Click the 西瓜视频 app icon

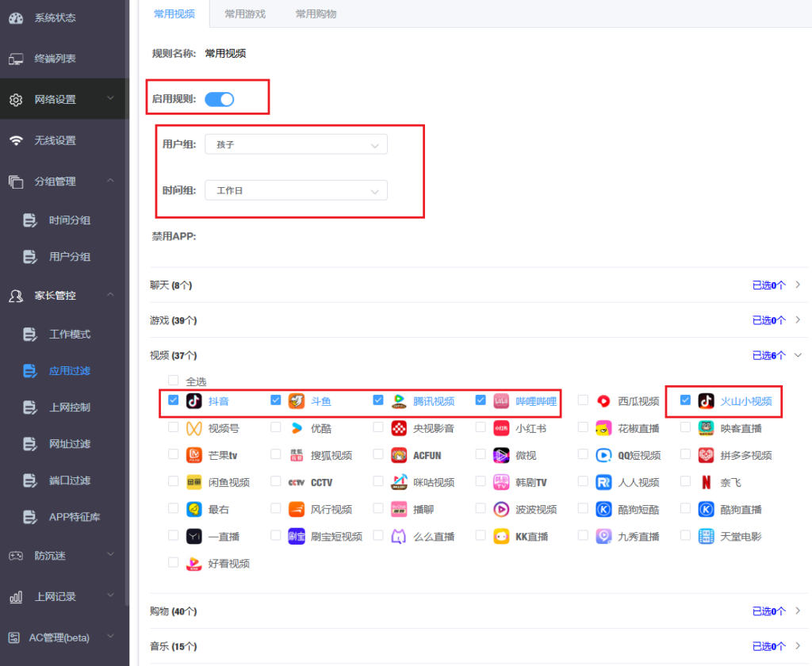tap(604, 401)
